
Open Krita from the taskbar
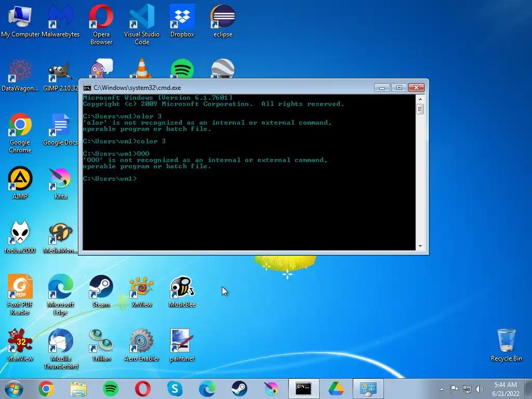click(x=271, y=389)
